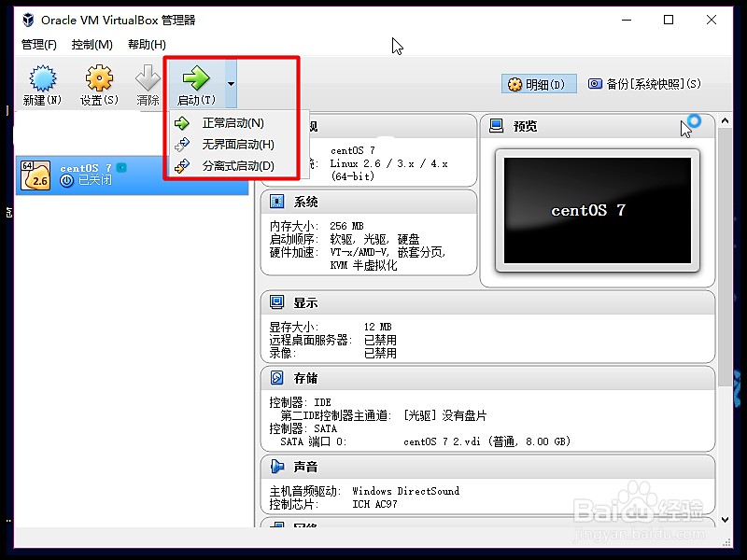Viewport: 747px width, 560px height.
Task: Click the Windows DirectSound audio driver text
Action: click(406, 491)
